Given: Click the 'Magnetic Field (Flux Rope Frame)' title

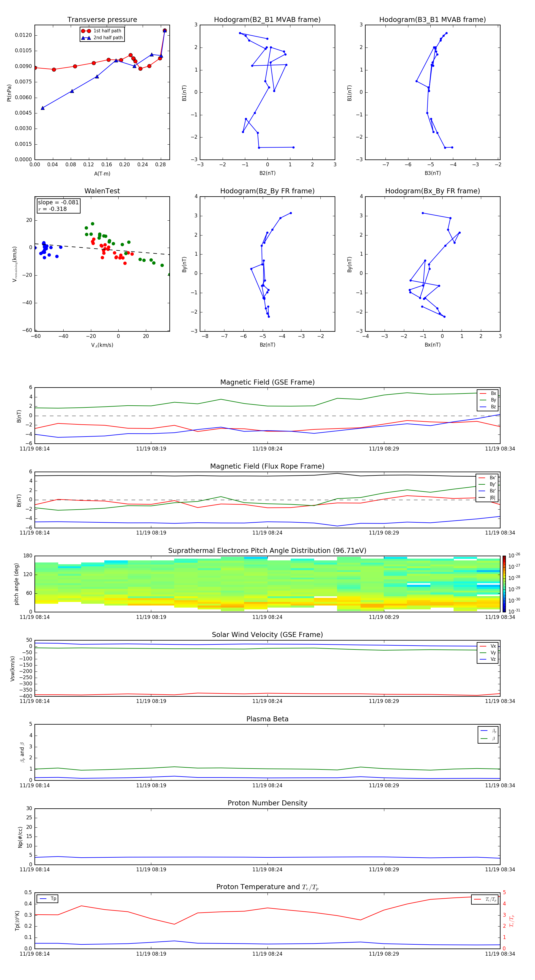Looking at the screenshot, I should 267,467.
